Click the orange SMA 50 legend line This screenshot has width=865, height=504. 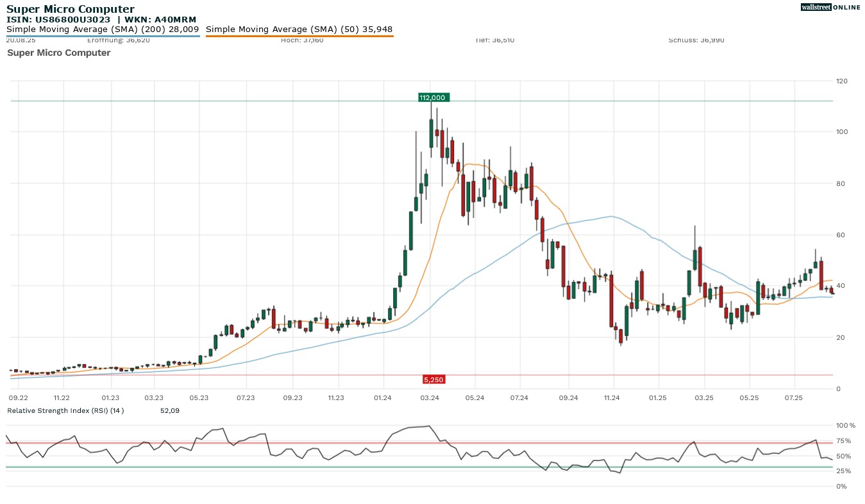click(299, 36)
